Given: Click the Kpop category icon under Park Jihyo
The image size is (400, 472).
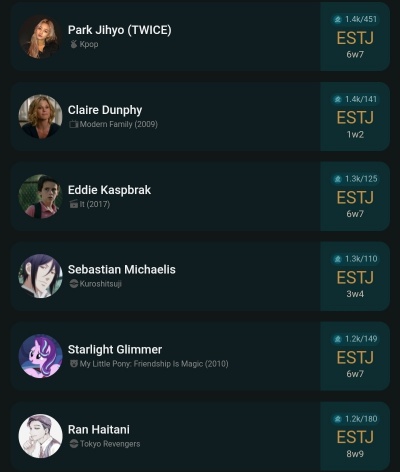Looking at the screenshot, I should (74, 44).
